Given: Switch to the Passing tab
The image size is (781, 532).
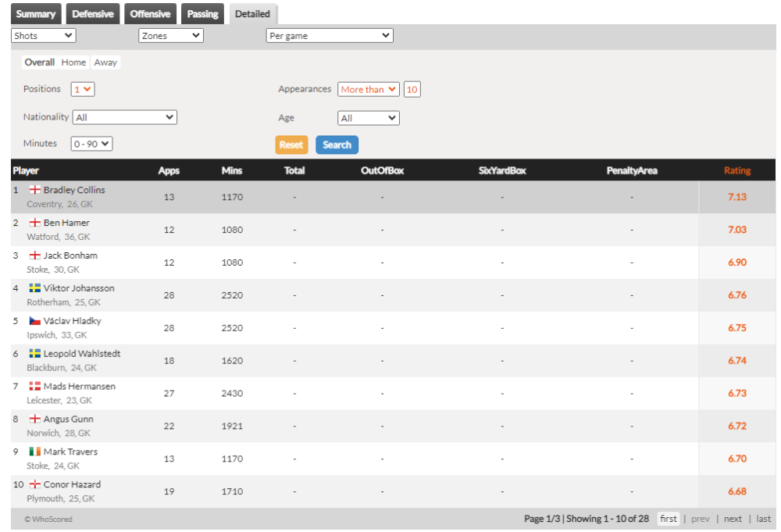Looking at the screenshot, I should click(202, 14).
